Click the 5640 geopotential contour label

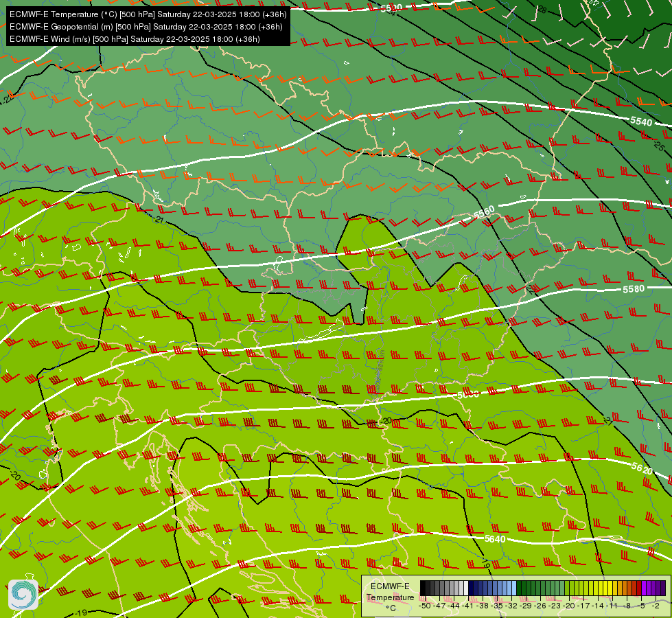click(495, 538)
